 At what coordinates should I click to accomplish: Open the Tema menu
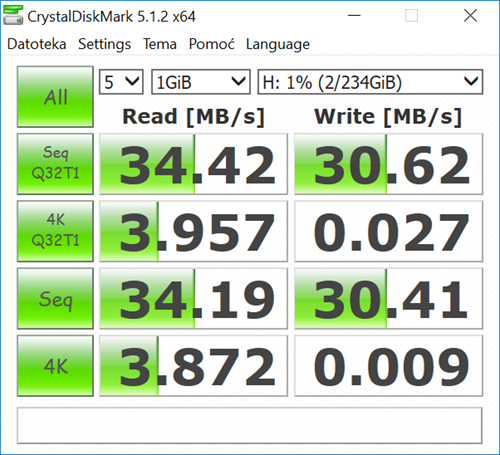[160, 44]
